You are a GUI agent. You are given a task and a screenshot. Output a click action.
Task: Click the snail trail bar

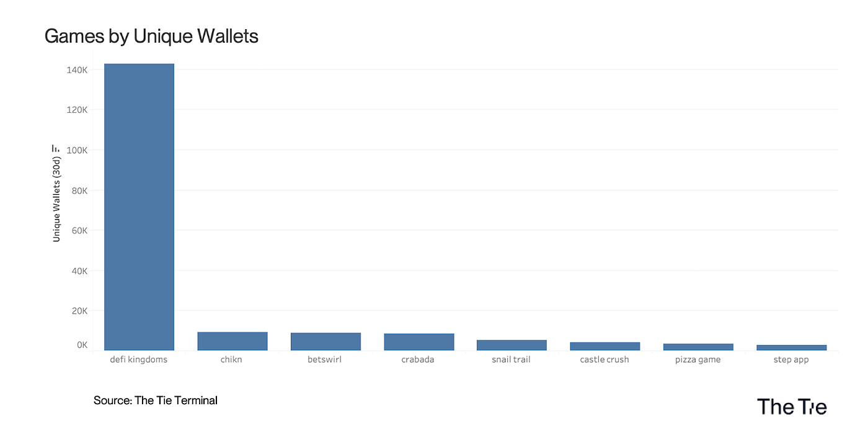click(512, 345)
